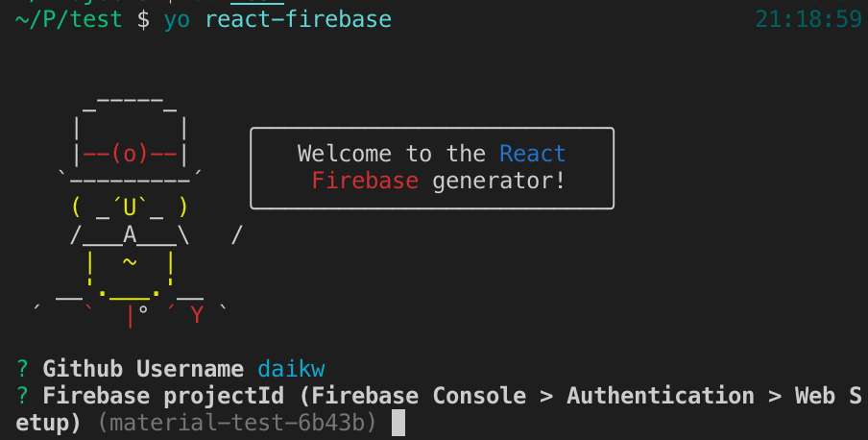
Task: Click the yellow mouth on the Yeoman ASCII face
Action: click(x=129, y=206)
